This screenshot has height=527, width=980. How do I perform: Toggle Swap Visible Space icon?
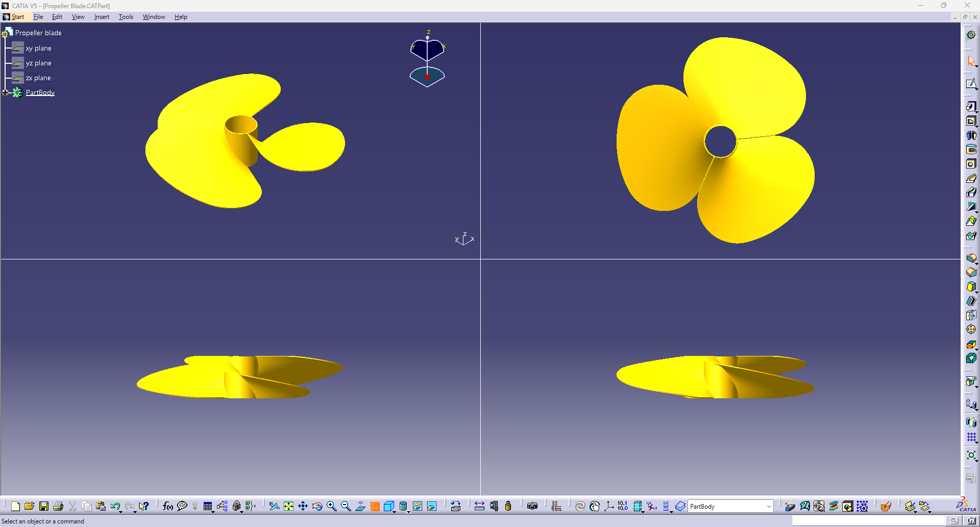[x=432, y=506]
